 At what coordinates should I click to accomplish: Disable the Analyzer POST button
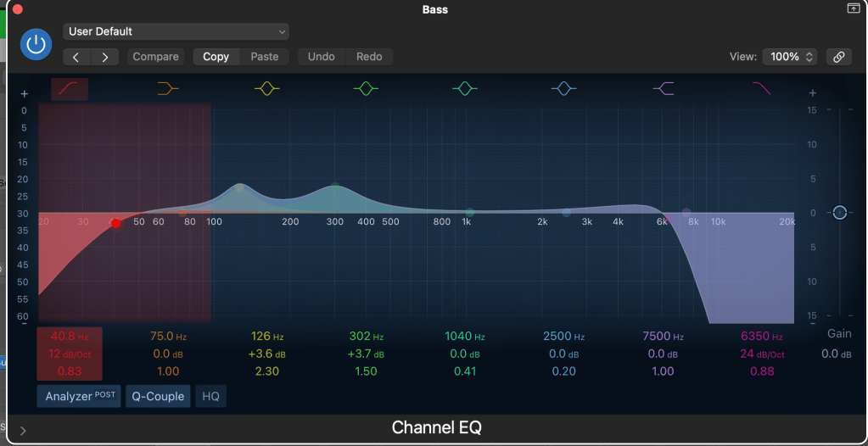click(79, 396)
